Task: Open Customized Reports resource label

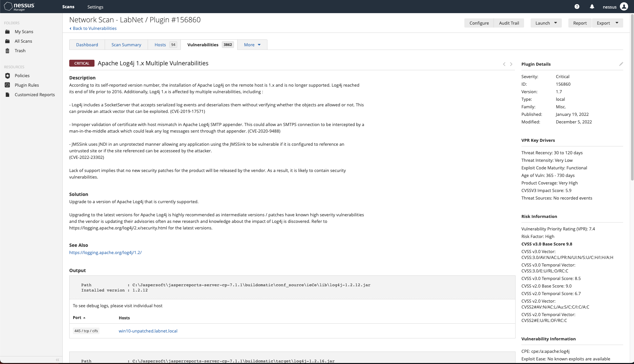Action: (x=35, y=95)
